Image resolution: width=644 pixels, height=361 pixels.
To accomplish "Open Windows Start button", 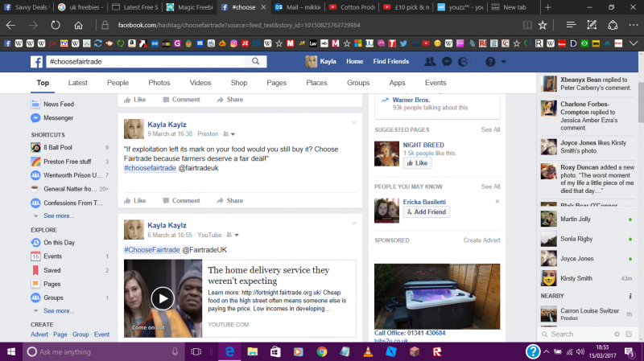I will click(x=11, y=352).
